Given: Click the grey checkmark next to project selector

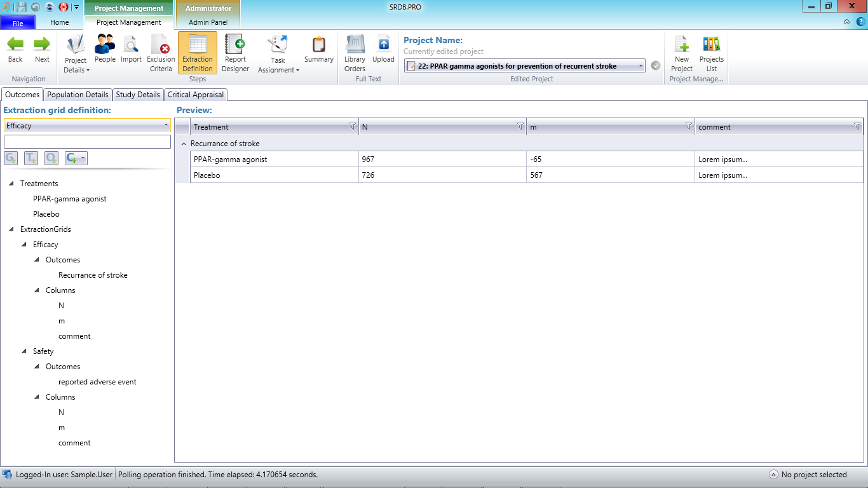Looking at the screenshot, I should [656, 65].
